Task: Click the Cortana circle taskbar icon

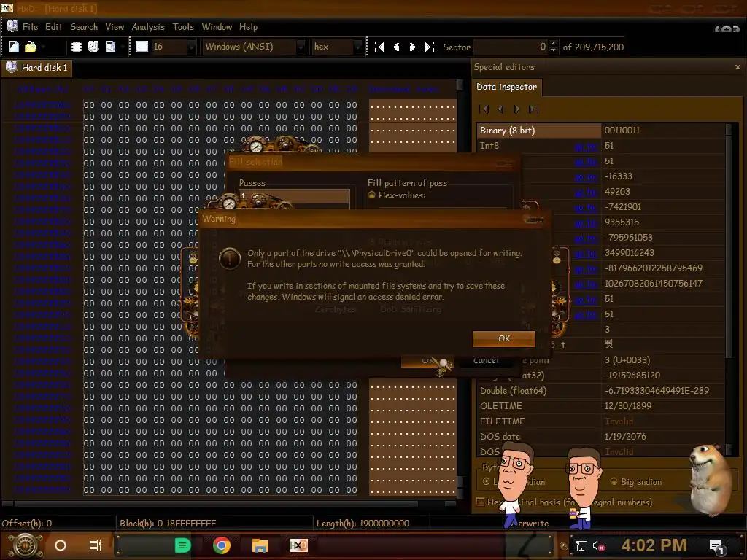Action: click(61, 545)
